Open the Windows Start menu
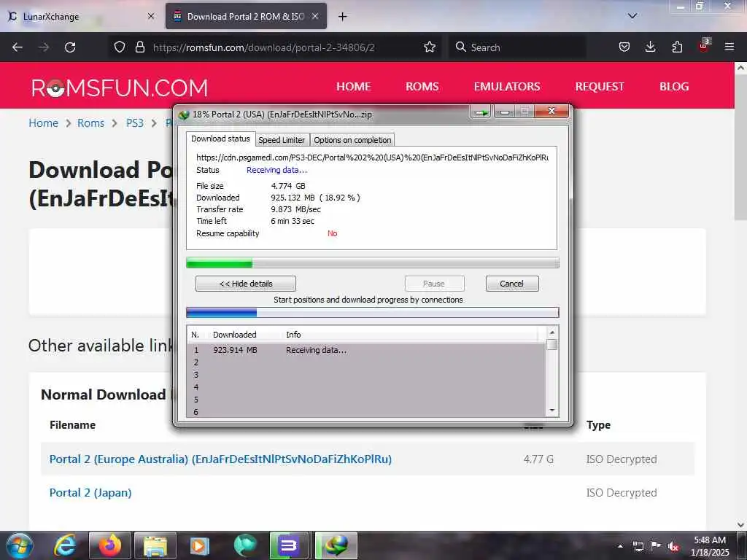The image size is (747, 560). [20, 545]
